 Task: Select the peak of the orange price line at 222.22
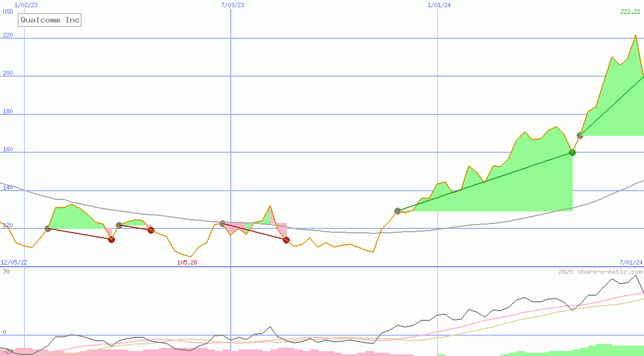click(x=636, y=35)
